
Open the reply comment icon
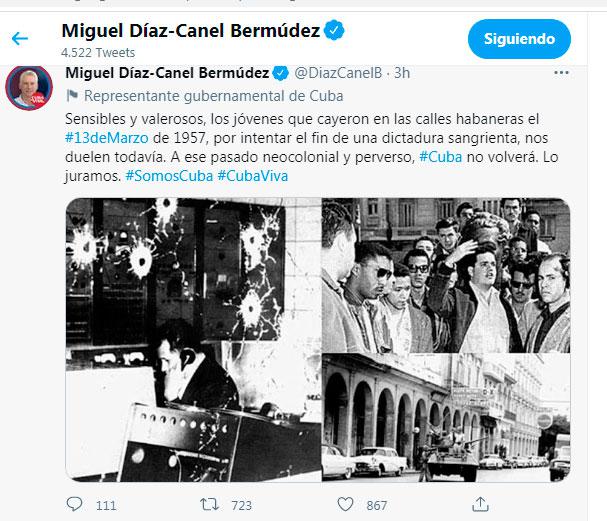(74, 504)
